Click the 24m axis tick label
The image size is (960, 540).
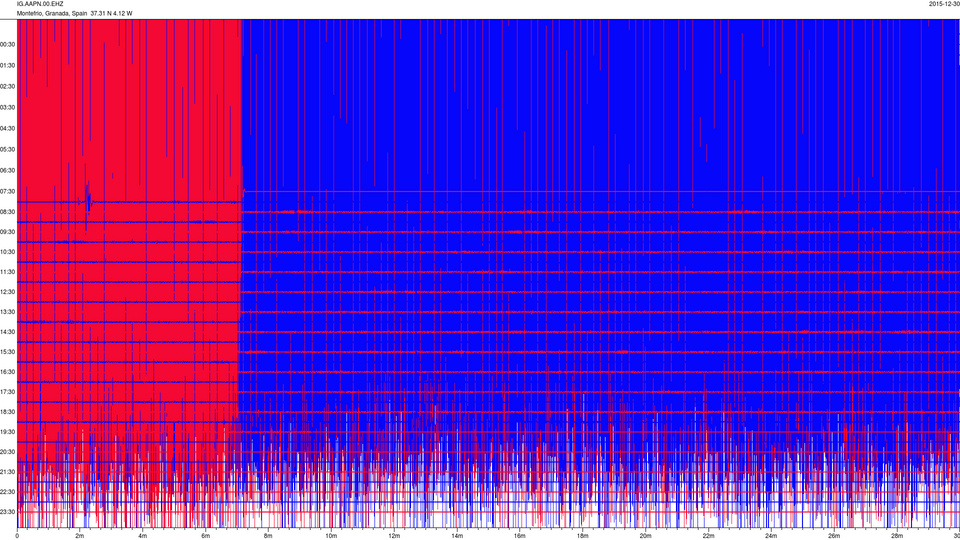[x=771, y=536]
